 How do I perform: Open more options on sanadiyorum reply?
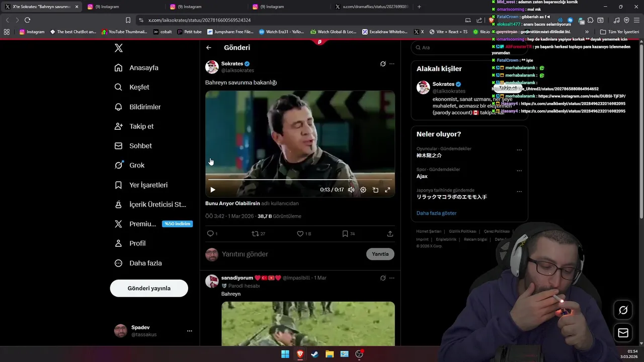pos(392,278)
